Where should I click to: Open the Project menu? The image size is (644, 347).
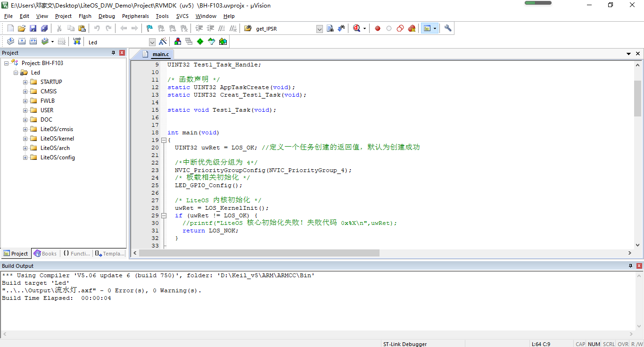[63, 16]
